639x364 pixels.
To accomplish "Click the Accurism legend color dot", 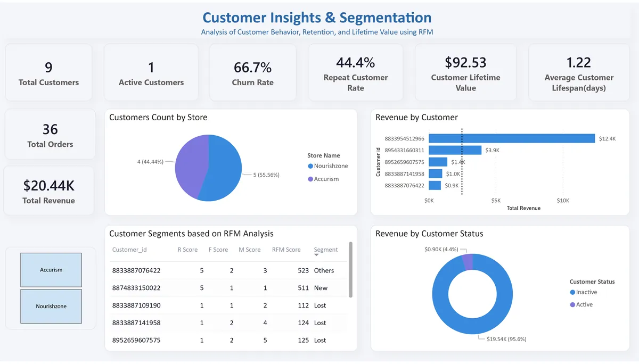I will click(x=310, y=179).
